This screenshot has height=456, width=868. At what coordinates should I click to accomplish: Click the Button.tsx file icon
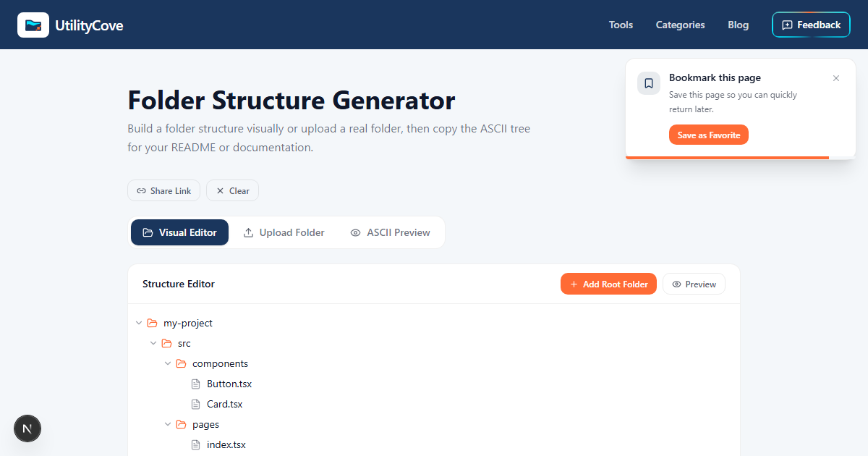coord(195,384)
